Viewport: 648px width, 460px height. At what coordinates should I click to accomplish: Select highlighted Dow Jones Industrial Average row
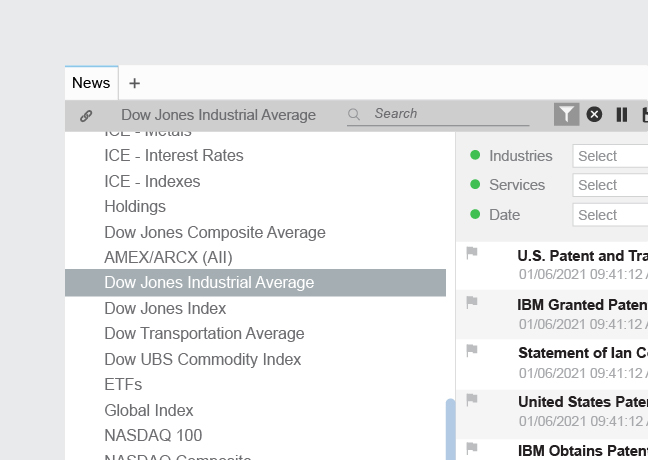pos(255,283)
